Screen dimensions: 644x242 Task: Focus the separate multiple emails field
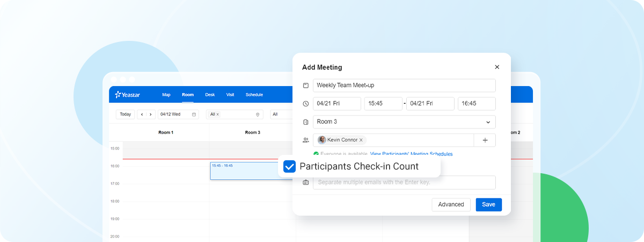(x=404, y=182)
